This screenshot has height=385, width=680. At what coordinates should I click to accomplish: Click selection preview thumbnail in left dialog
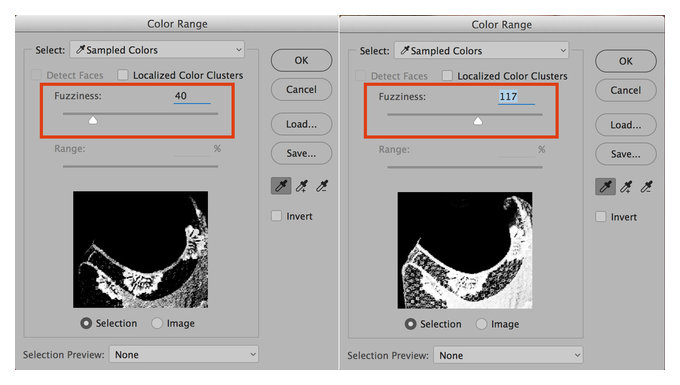click(x=141, y=249)
